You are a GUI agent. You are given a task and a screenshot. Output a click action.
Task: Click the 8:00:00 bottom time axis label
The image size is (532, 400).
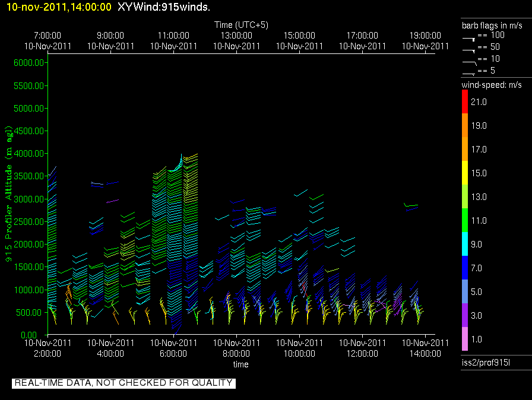[x=236, y=354]
